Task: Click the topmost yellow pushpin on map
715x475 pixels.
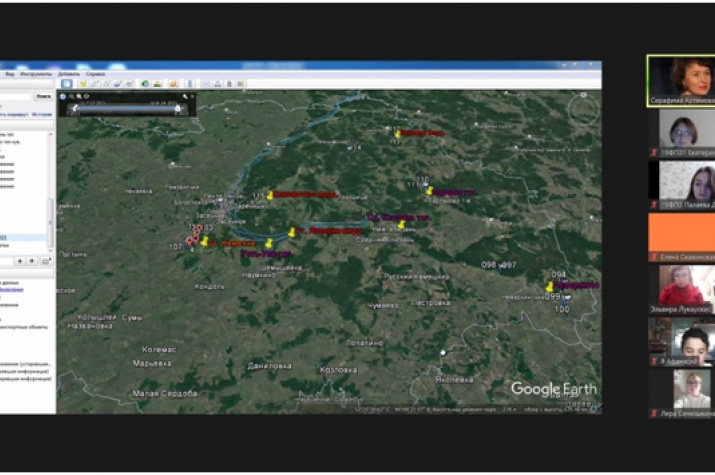Action: coord(398,133)
